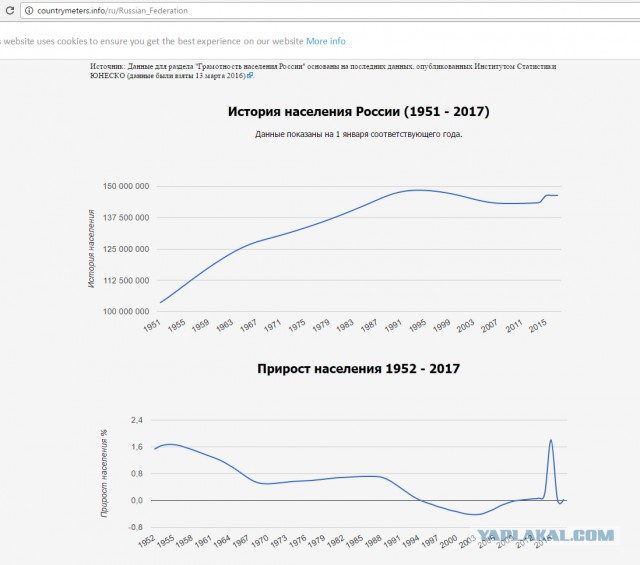The height and width of the screenshot is (565, 640).
Task: Click vertical axis title Прирост населения %
Action: [x=104, y=473]
